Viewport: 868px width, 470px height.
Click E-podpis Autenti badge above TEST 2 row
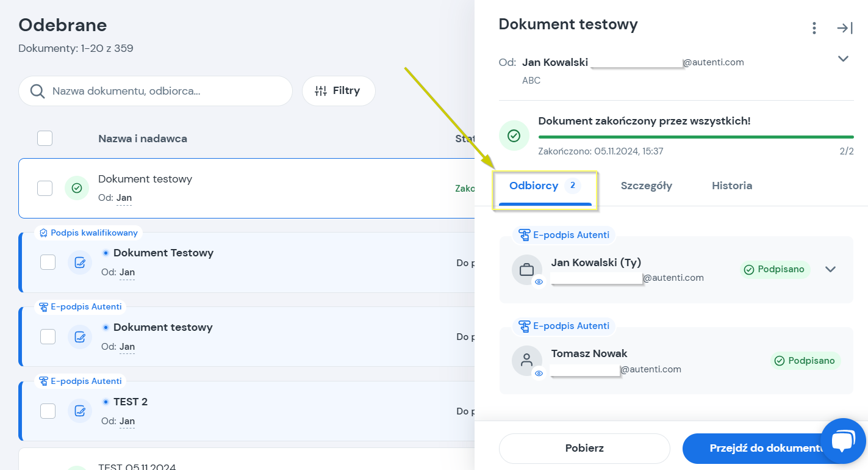(81, 381)
